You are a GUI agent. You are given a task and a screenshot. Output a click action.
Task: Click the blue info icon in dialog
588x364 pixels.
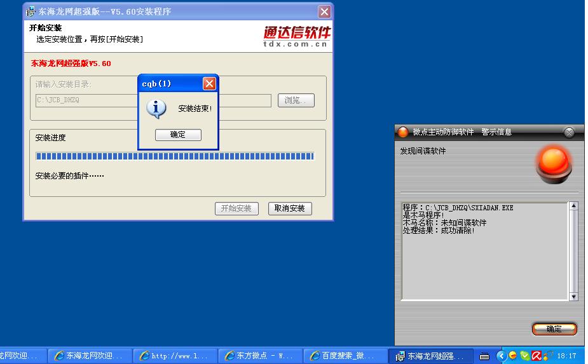point(156,109)
